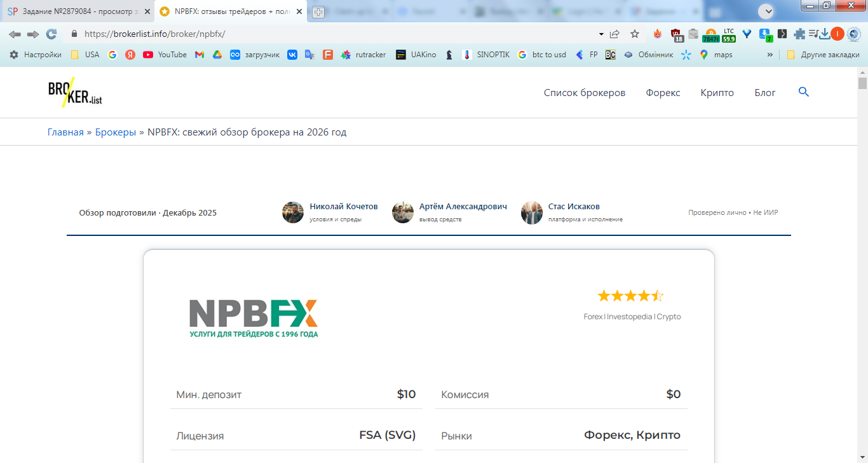
Task: Close the 'Задание №2879084' tab
Action: (147, 11)
